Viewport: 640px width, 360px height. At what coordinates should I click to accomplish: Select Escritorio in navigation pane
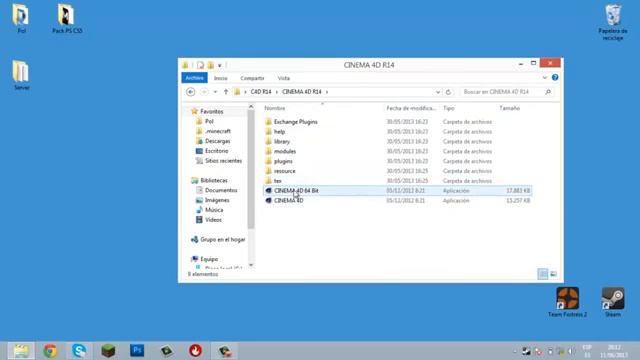[216, 151]
